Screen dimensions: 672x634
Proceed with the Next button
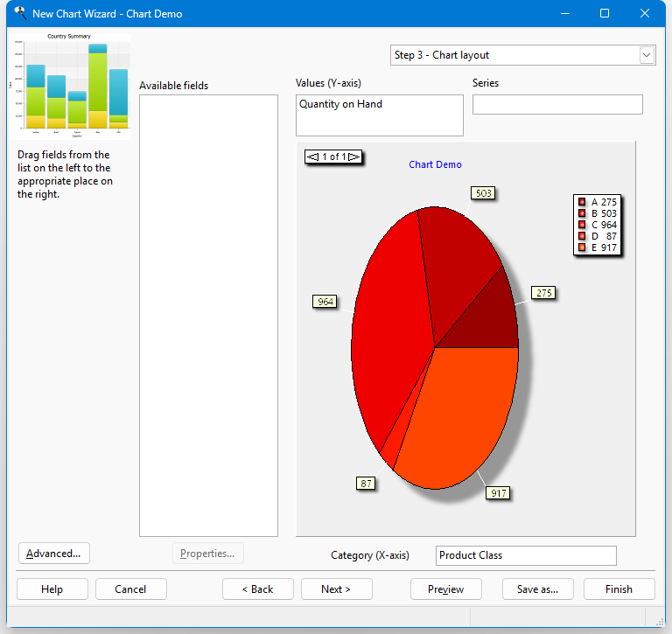pyautogui.click(x=336, y=589)
